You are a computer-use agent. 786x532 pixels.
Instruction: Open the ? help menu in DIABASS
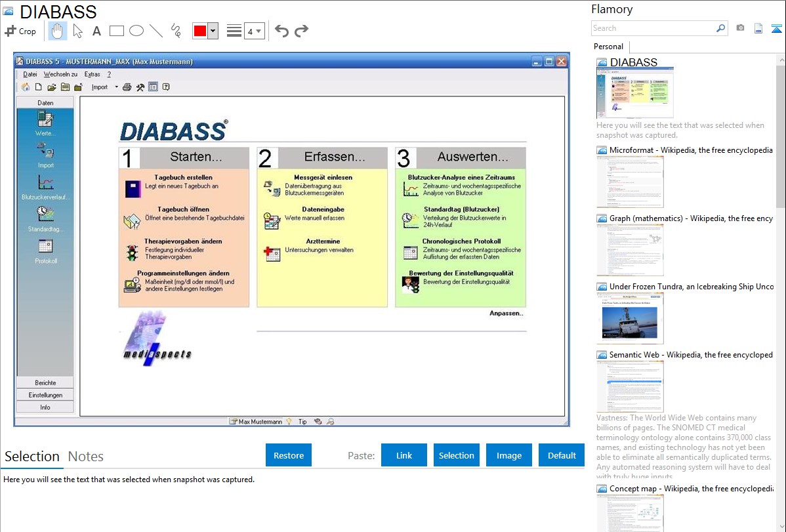(x=109, y=74)
